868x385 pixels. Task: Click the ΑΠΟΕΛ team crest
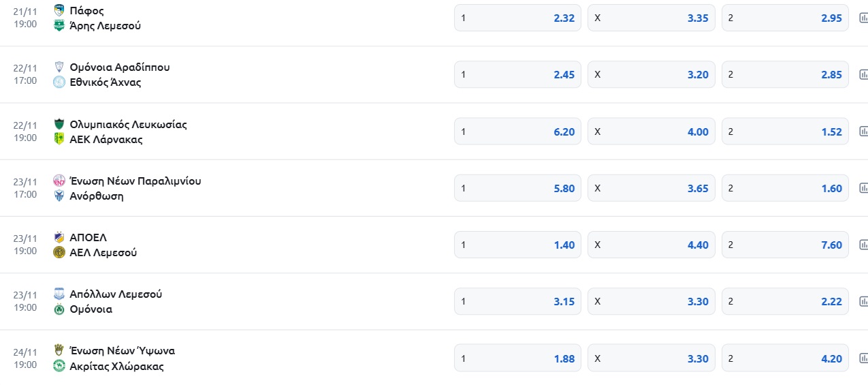click(59, 238)
